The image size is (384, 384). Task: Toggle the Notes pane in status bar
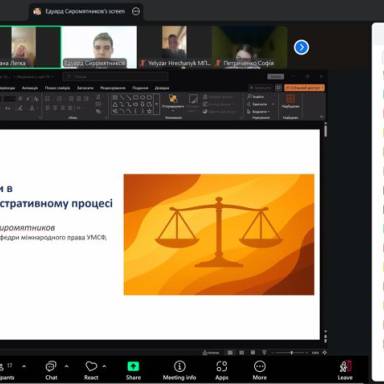[211, 352]
